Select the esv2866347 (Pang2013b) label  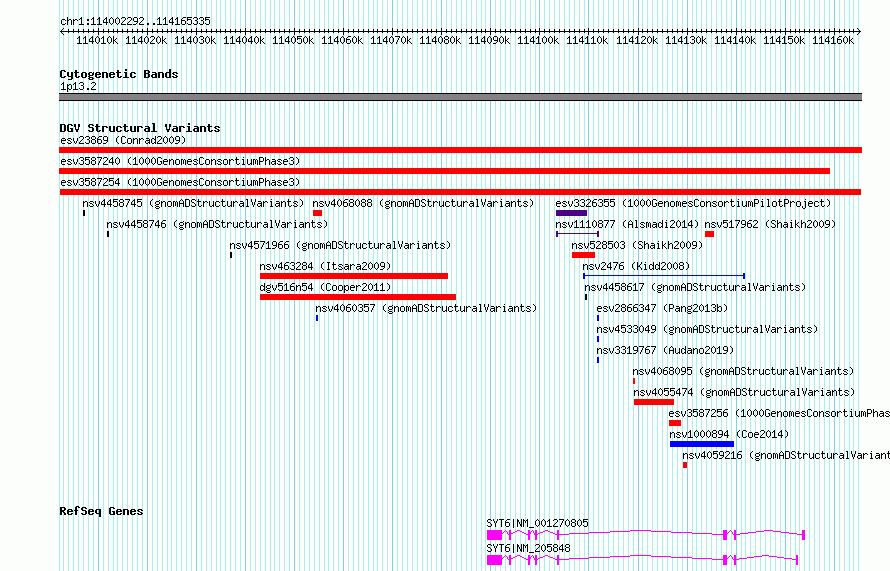coord(662,308)
